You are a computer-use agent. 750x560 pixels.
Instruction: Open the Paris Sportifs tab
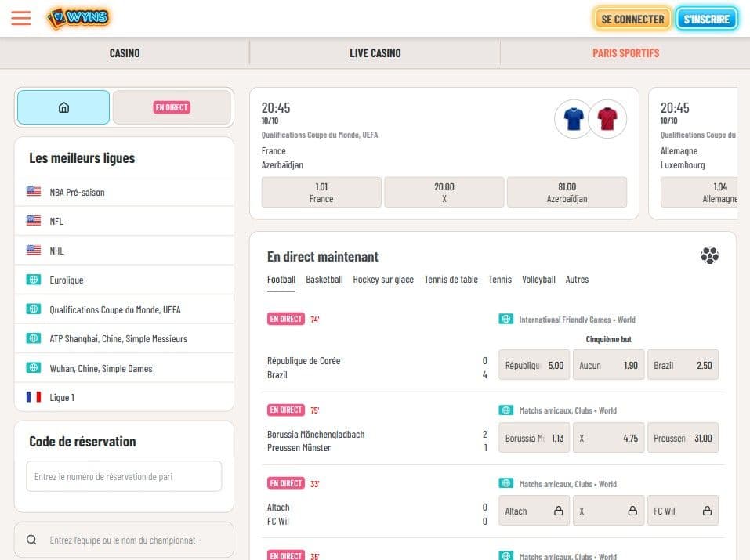point(625,53)
